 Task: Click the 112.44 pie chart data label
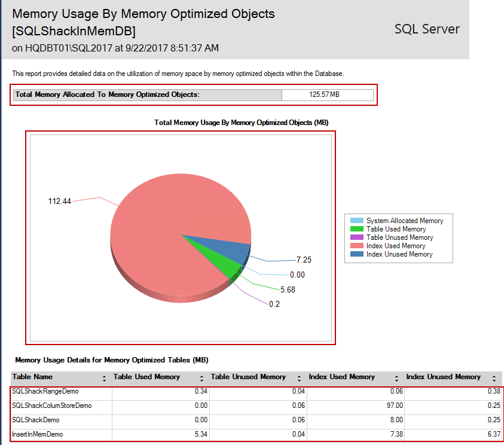[59, 202]
